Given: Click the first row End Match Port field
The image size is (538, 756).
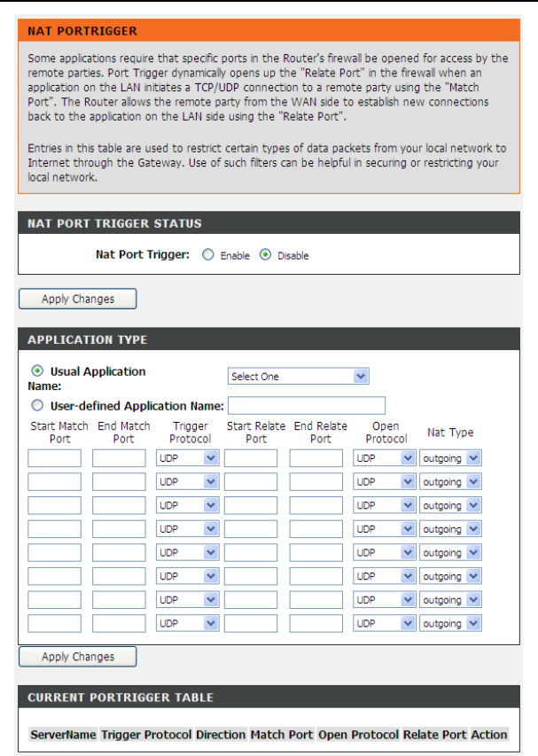Looking at the screenshot, I should (119, 458).
